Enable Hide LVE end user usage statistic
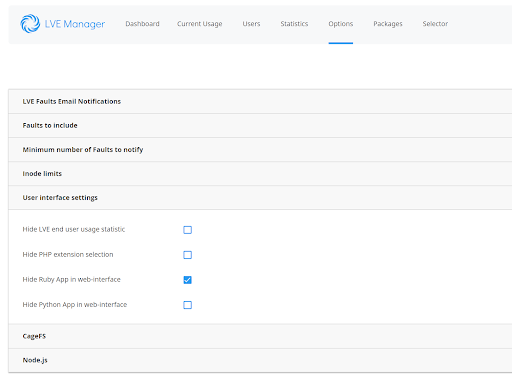This screenshot has height=377, width=512. (x=188, y=230)
